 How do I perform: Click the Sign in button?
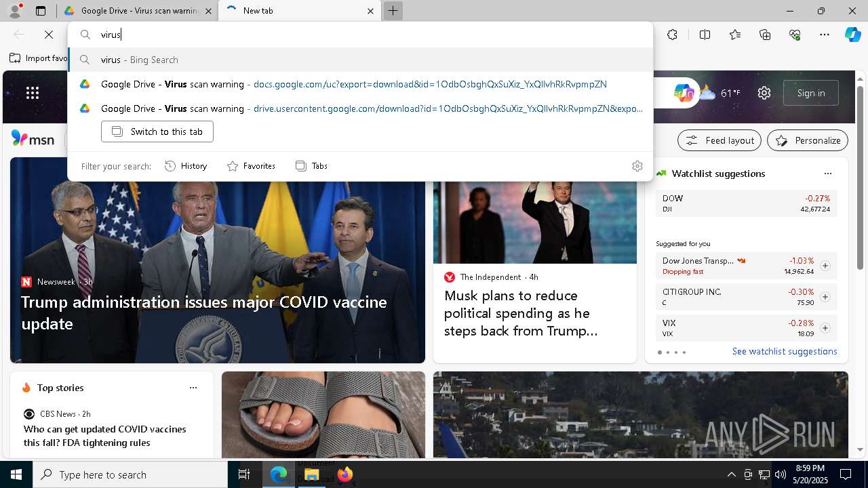[811, 93]
